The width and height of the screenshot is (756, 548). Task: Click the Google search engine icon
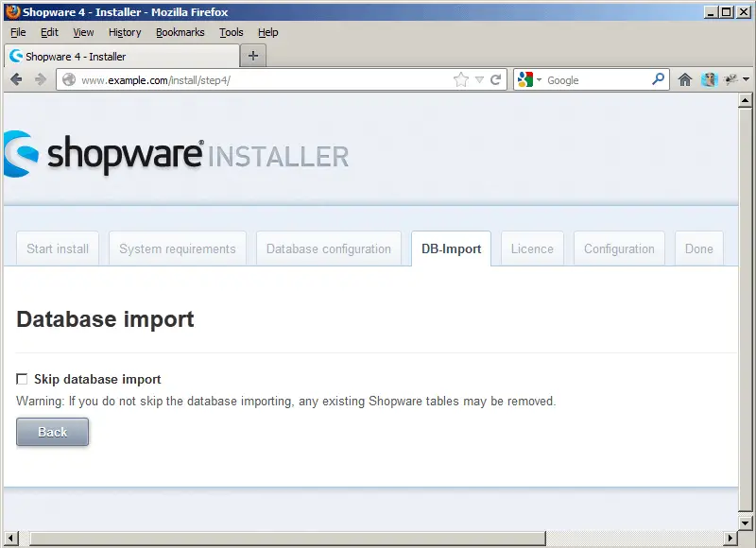(x=525, y=79)
